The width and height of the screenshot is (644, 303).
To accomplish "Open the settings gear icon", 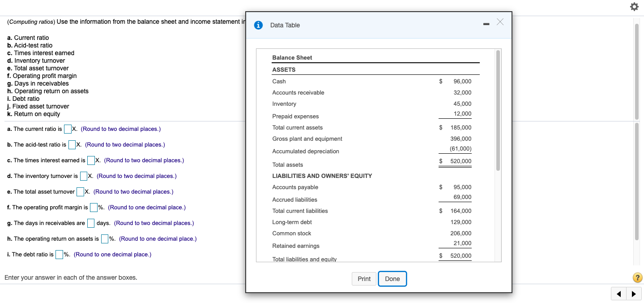I will click(x=634, y=7).
